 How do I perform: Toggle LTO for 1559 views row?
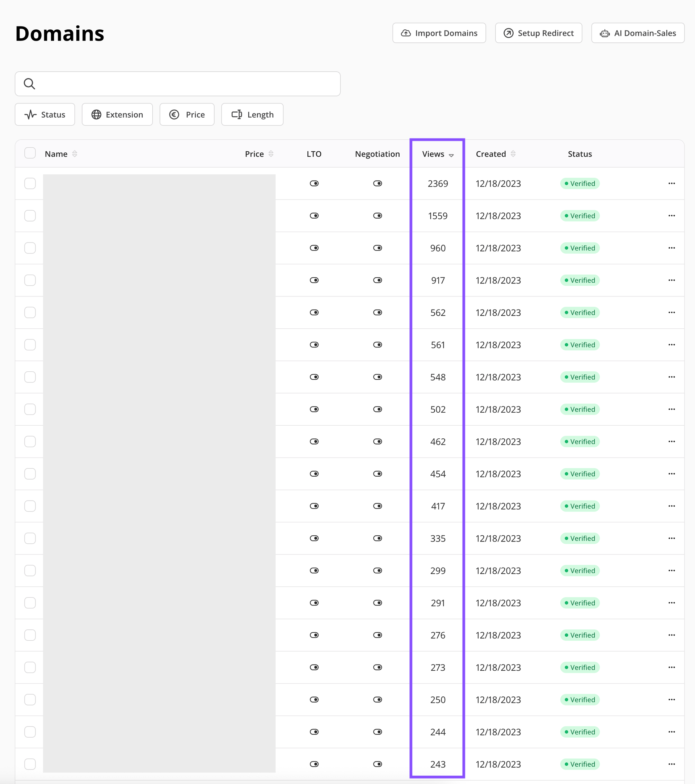[x=314, y=216]
